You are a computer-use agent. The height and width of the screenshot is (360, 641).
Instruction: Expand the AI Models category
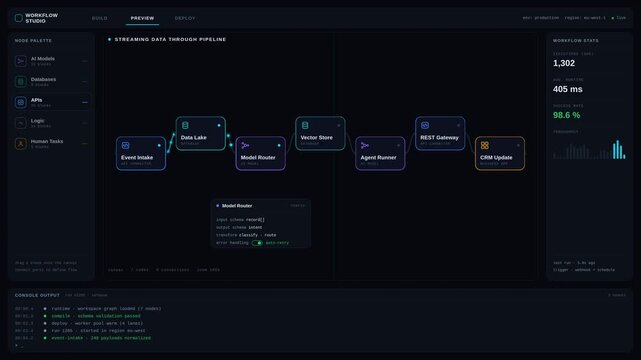85,61
